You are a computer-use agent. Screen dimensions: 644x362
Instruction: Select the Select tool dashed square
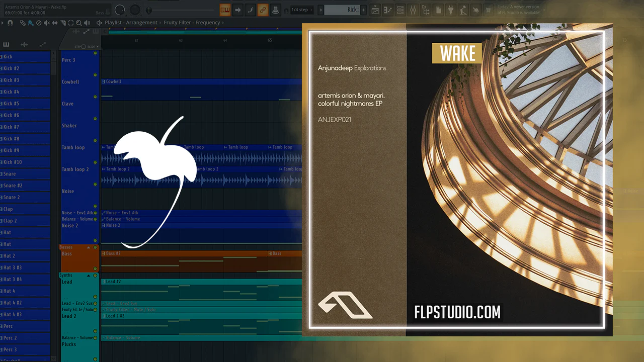(x=71, y=23)
